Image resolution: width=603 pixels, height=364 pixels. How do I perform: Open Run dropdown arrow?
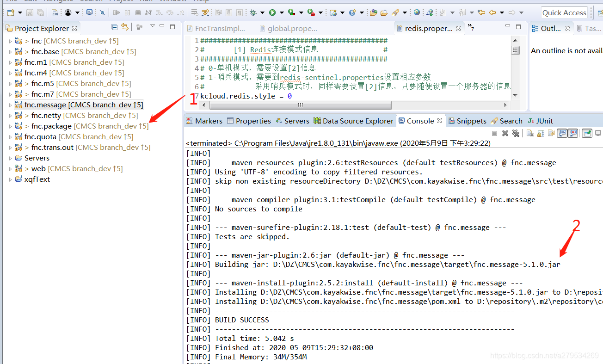point(282,12)
